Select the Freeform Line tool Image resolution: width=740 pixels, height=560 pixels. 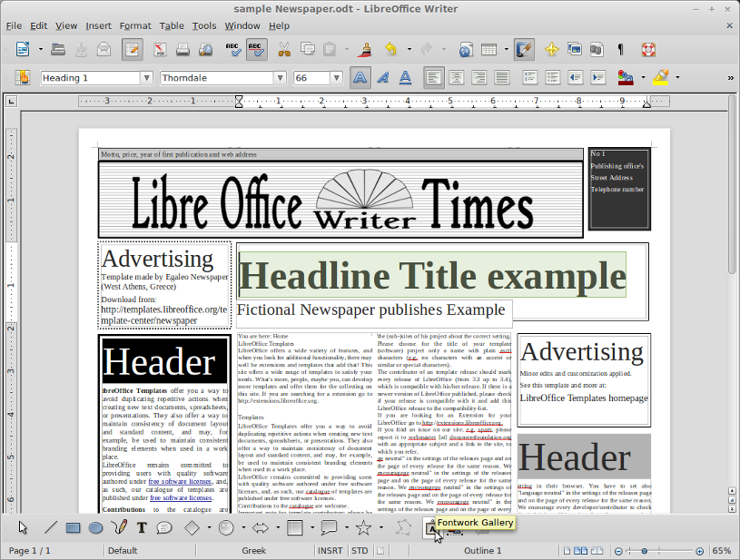[121, 527]
